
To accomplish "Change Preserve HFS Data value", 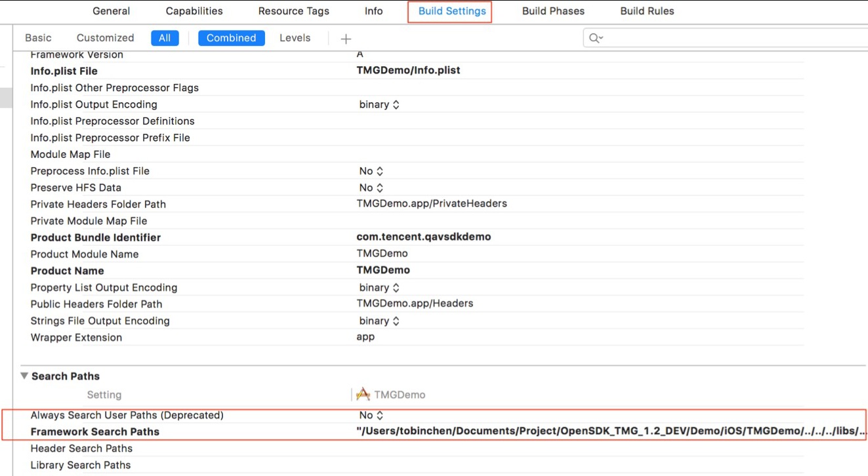I will click(x=371, y=188).
